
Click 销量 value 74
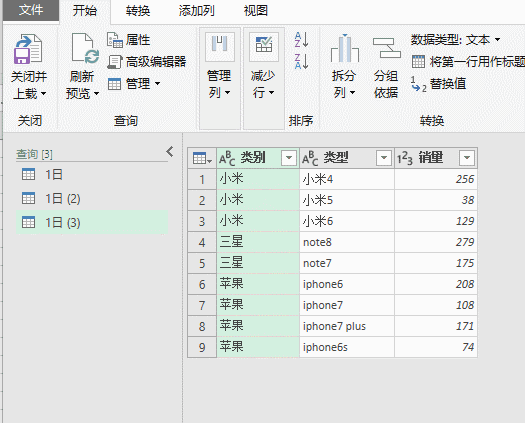436,347
